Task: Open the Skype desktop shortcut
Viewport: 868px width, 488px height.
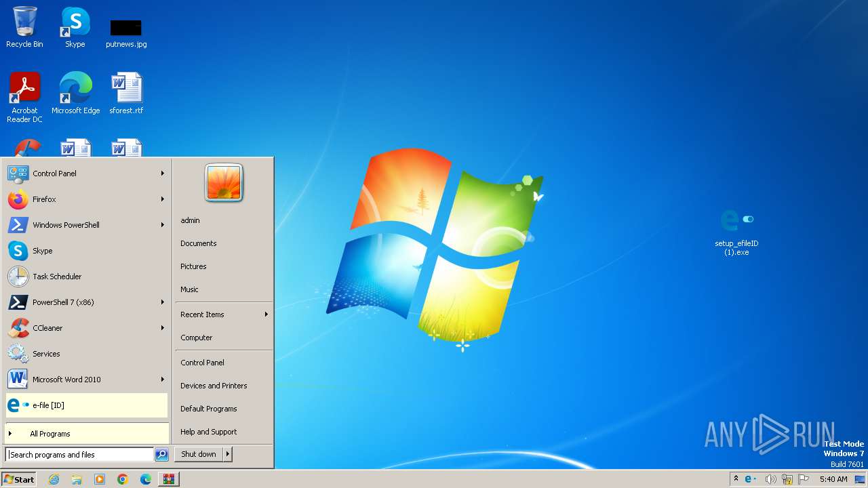Action: tap(75, 27)
